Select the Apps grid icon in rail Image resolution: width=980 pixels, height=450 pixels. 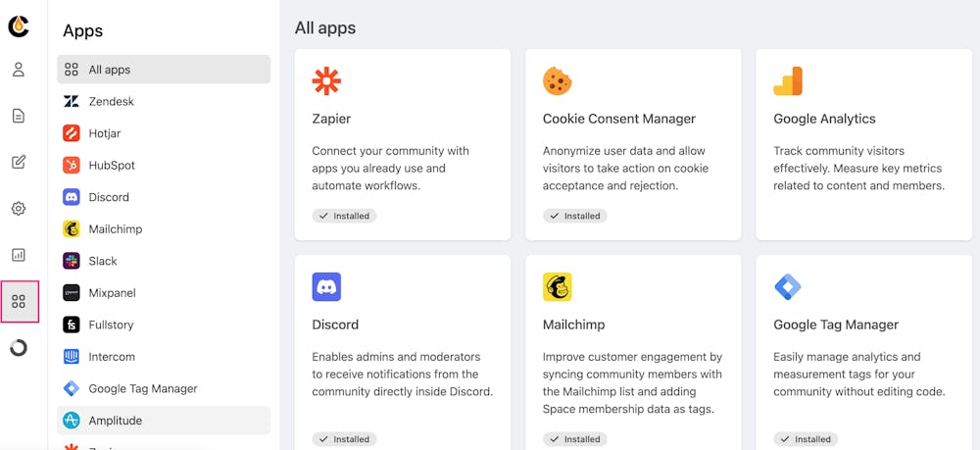tap(20, 302)
